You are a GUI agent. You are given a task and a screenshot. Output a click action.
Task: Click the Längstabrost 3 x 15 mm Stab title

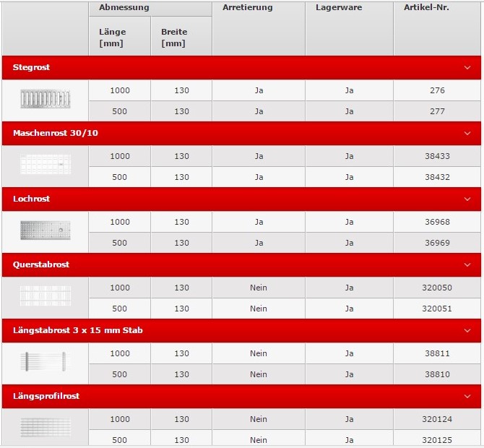[78, 330]
